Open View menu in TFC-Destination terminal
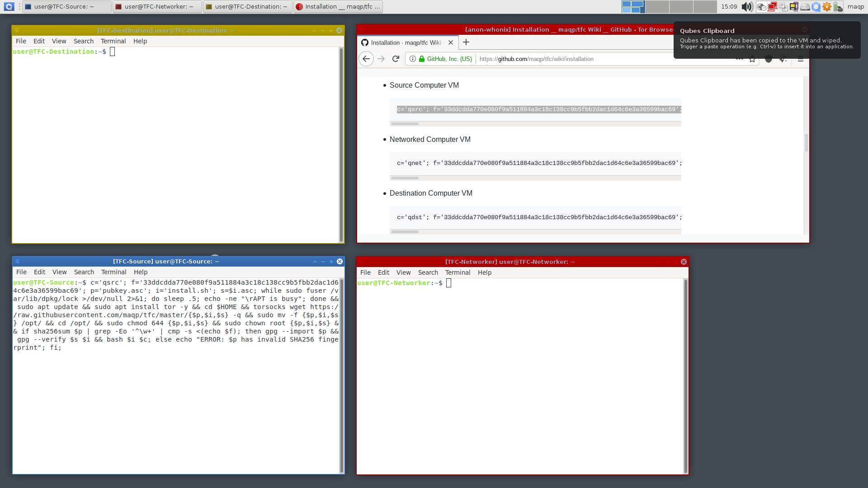The image size is (868, 488). (x=59, y=41)
